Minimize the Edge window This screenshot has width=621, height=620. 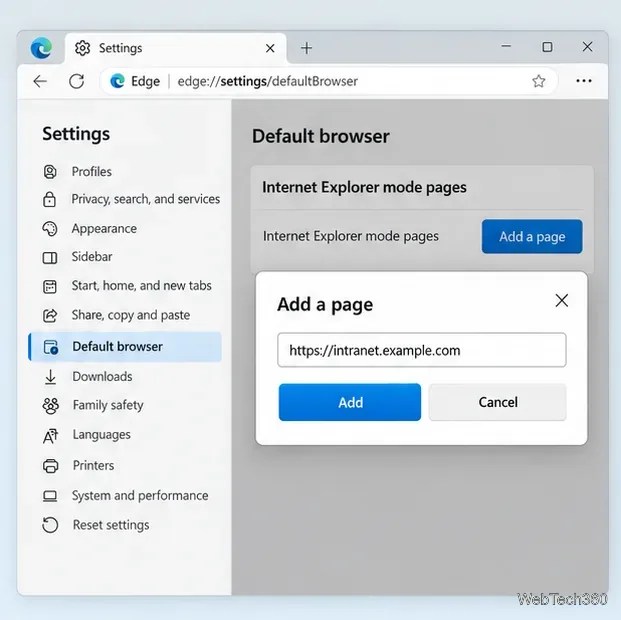tap(506, 47)
